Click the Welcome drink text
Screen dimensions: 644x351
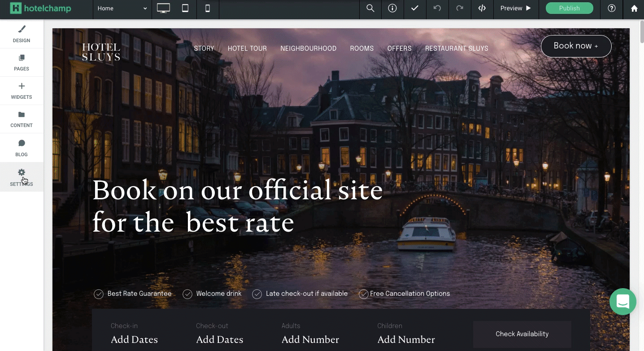point(219,294)
